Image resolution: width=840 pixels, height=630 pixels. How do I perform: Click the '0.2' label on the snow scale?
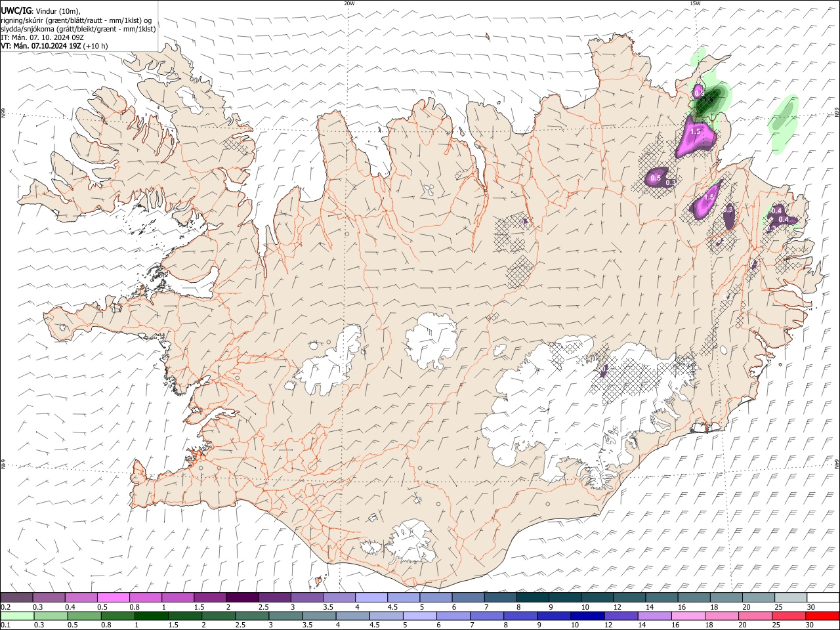coord(5,607)
